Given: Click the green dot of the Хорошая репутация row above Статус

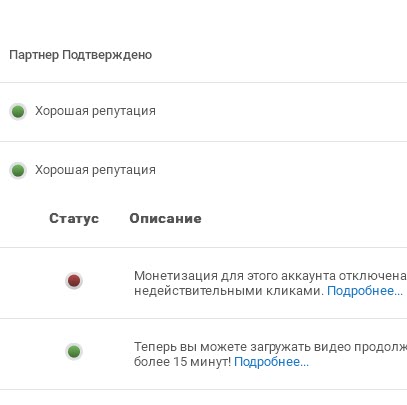Looking at the screenshot, I should click(18, 171).
